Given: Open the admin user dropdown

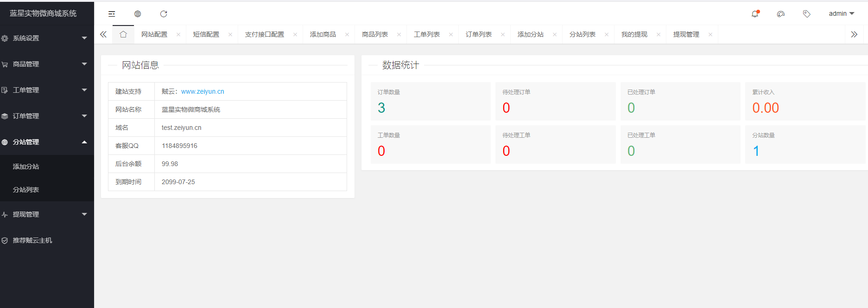Looking at the screenshot, I should pyautogui.click(x=841, y=14).
